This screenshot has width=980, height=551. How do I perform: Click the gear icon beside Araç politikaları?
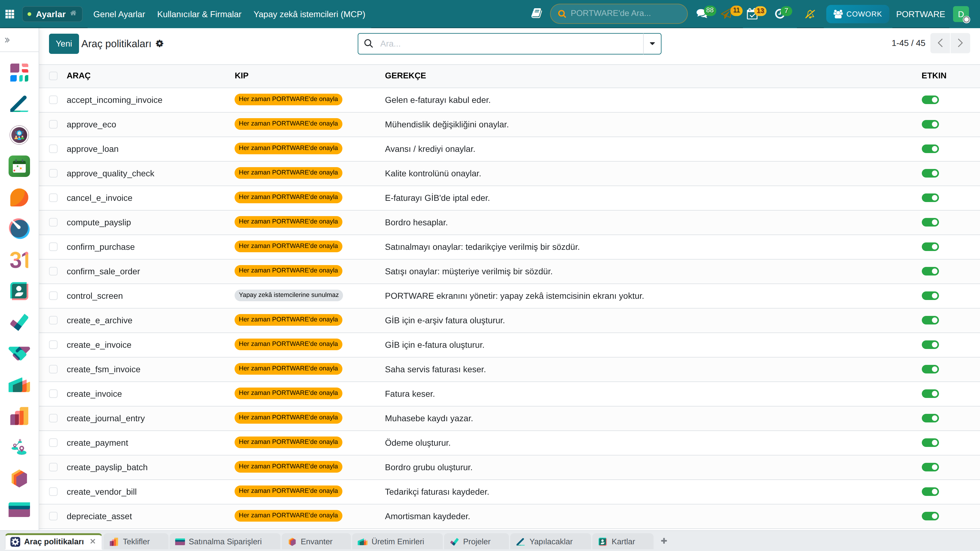160,44
